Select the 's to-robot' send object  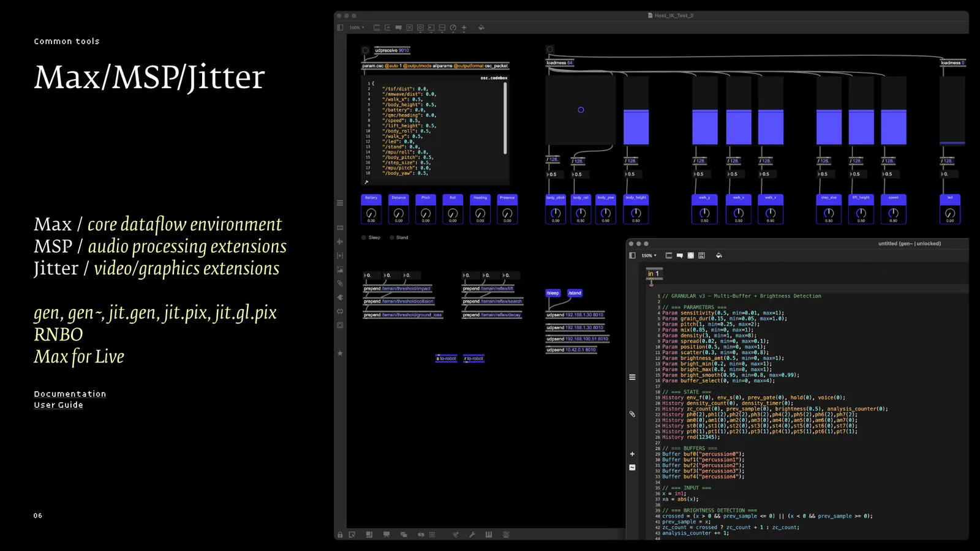pyautogui.click(x=446, y=359)
